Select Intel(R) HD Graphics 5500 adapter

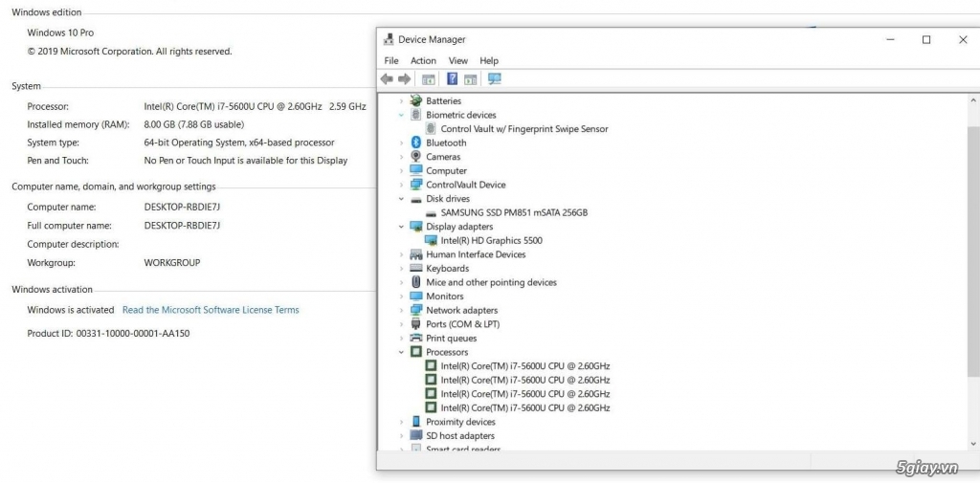491,240
